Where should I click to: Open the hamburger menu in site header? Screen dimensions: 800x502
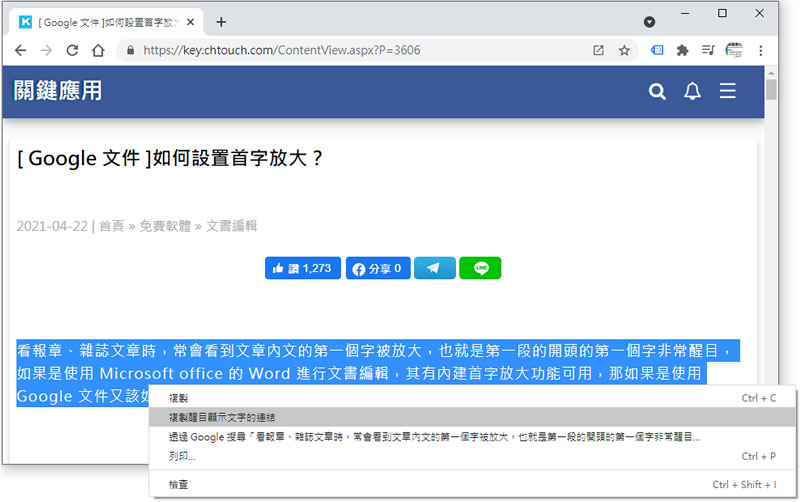(x=728, y=91)
